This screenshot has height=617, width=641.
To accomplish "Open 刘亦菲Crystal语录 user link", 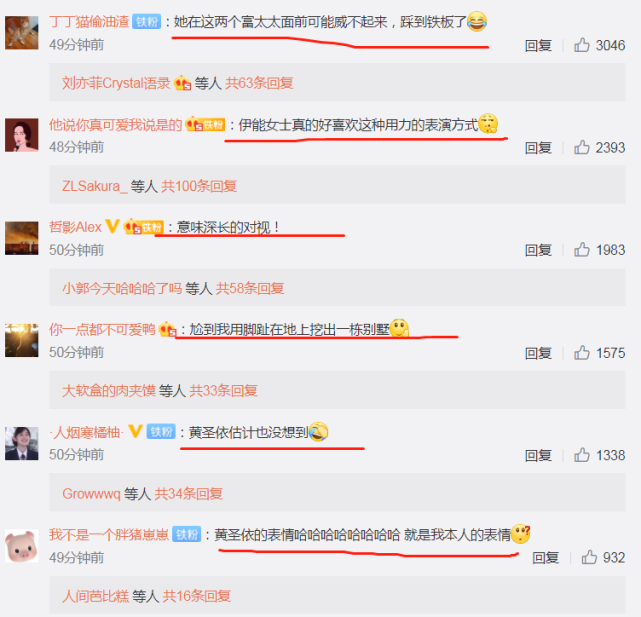I will click(x=116, y=83).
